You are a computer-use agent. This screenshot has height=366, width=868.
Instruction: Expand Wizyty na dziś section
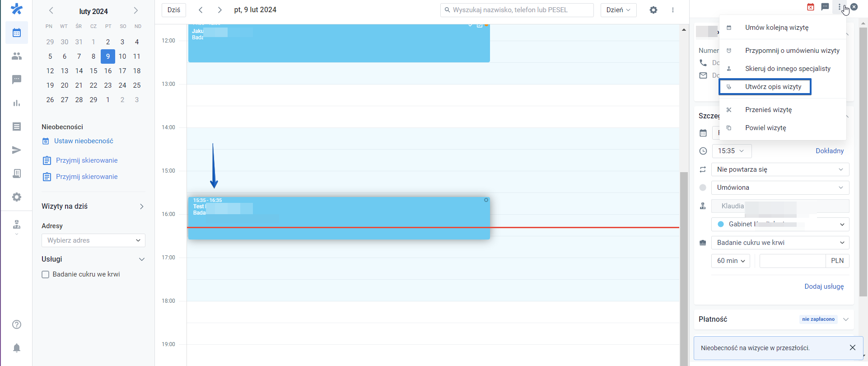[x=142, y=206]
